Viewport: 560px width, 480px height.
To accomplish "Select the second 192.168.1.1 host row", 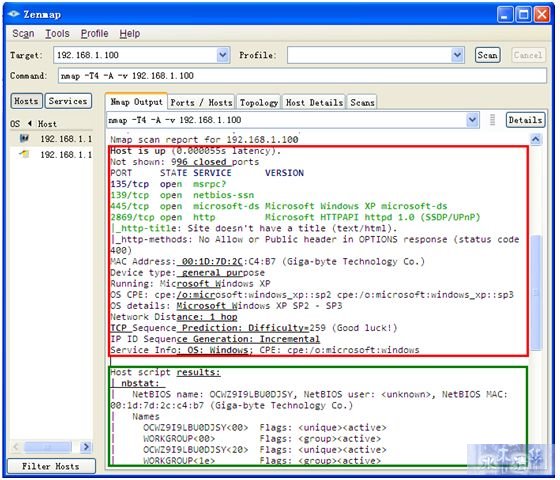I will [x=51, y=155].
